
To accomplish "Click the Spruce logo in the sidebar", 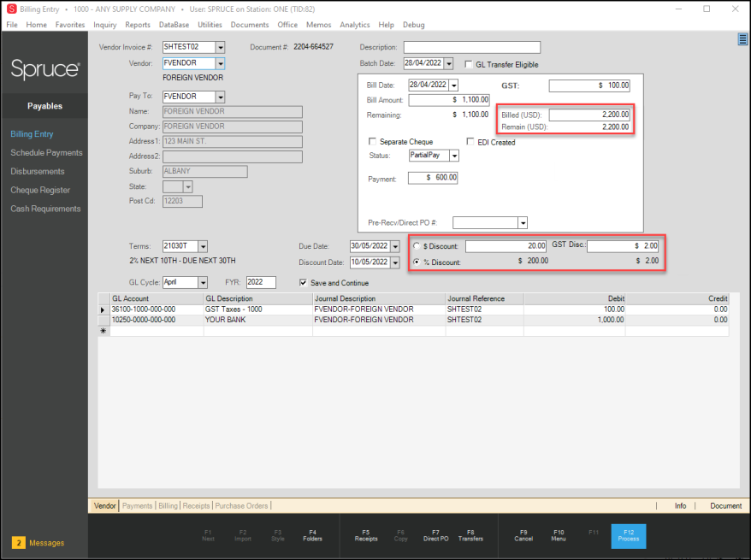I will 45,69.
